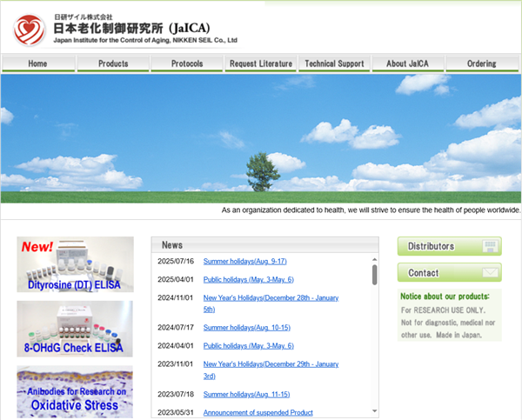Open 2025 Public holidays (May 3-May 6) link
The width and height of the screenshot is (522, 420).
pyautogui.click(x=249, y=279)
